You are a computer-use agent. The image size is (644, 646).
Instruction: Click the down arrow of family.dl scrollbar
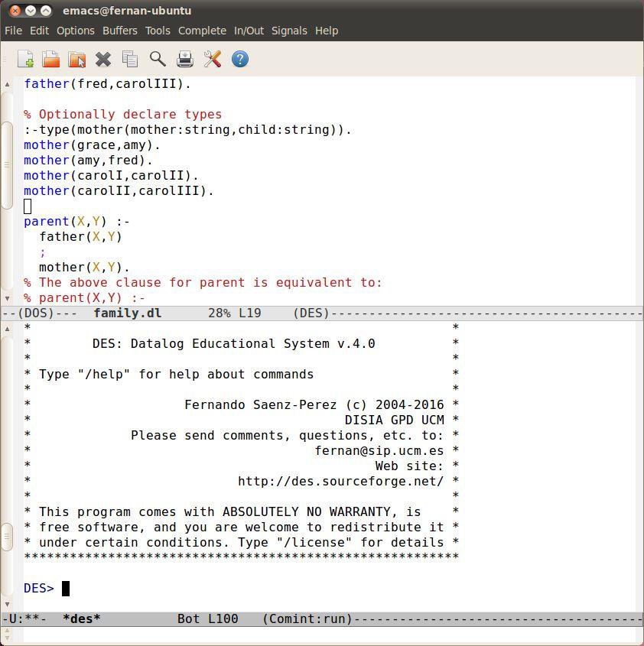tap(7, 298)
